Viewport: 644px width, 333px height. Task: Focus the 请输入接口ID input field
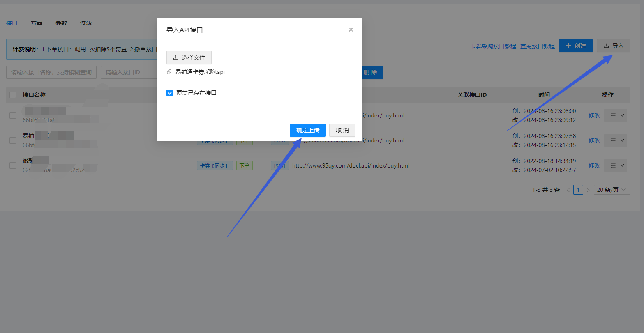click(129, 72)
